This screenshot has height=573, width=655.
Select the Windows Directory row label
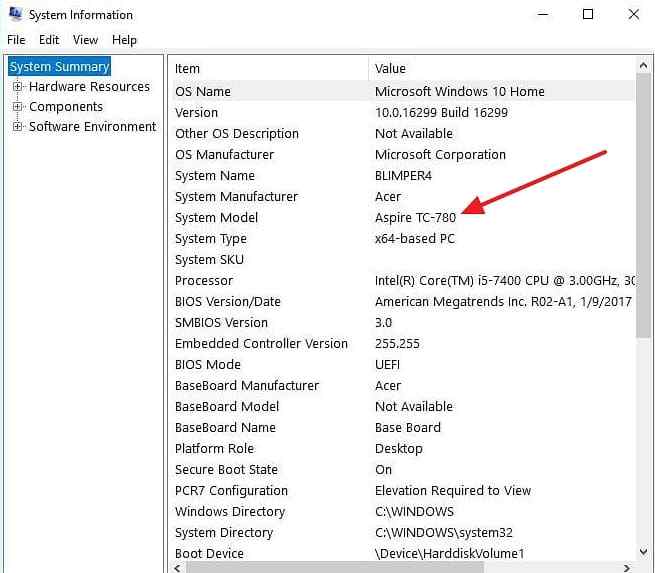click(x=230, y=512)
